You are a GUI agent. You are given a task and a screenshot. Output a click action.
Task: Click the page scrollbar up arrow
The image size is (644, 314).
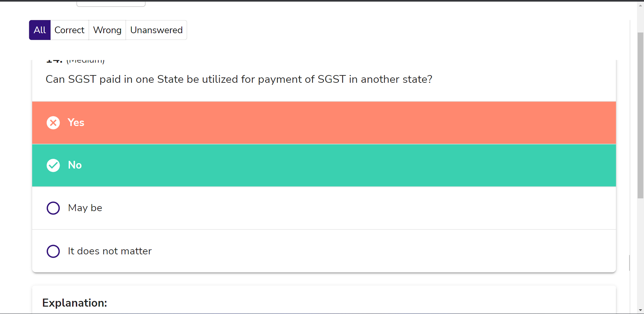coord(640,5)
